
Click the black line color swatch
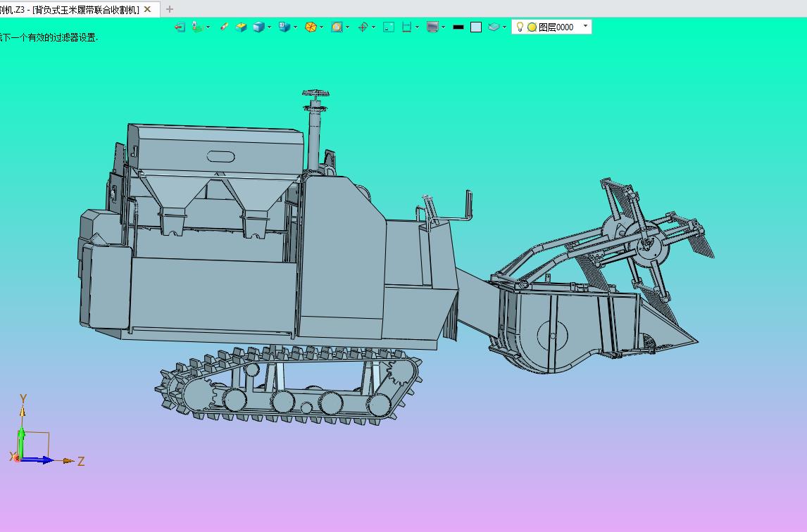click(x=458, y=27)
